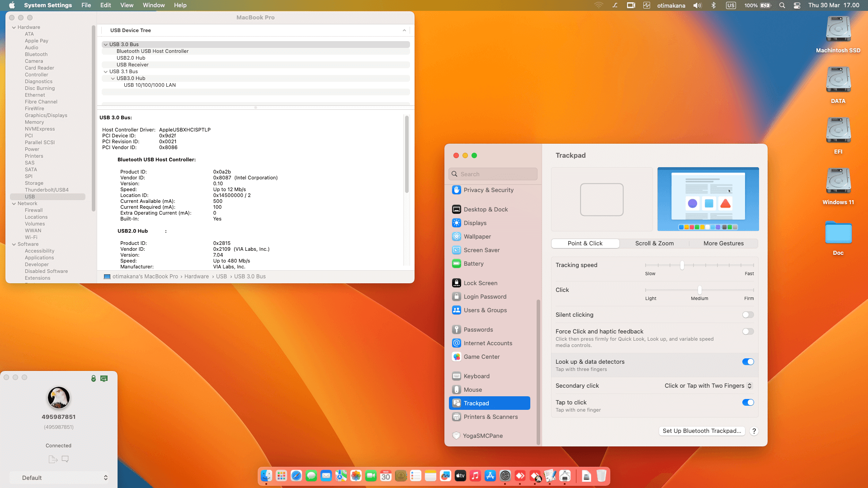Disable Tap to click

pos(748,402)
